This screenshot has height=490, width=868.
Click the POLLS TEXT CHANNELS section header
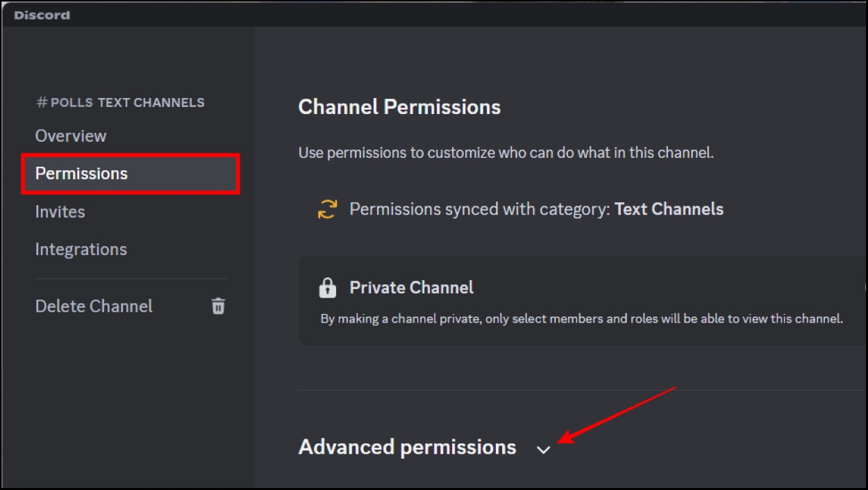click(120, 101)
